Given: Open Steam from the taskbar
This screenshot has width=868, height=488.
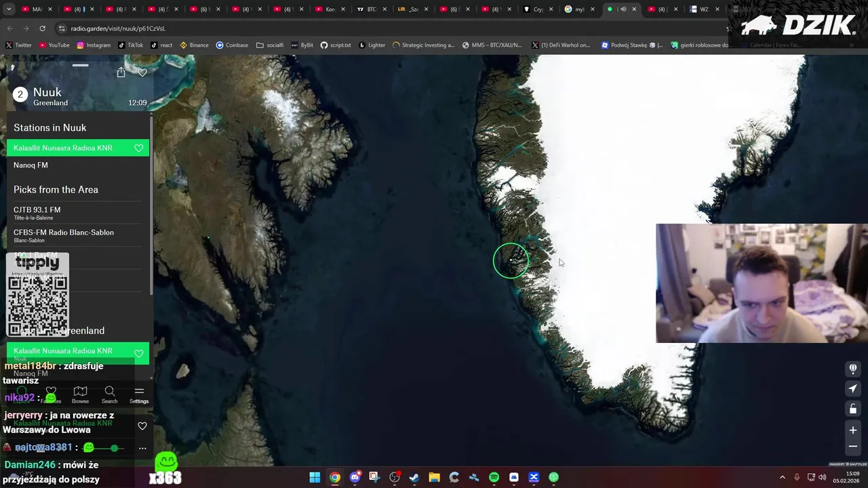Looking at the screenshot, I should click(x=414, y=477).
